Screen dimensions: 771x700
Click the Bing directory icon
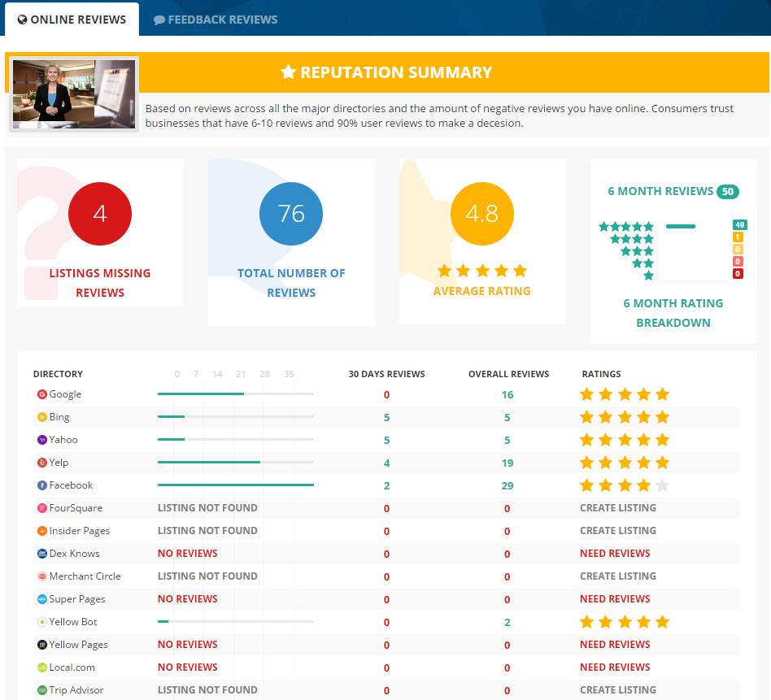pyautogui.click(x=42, y=417)
